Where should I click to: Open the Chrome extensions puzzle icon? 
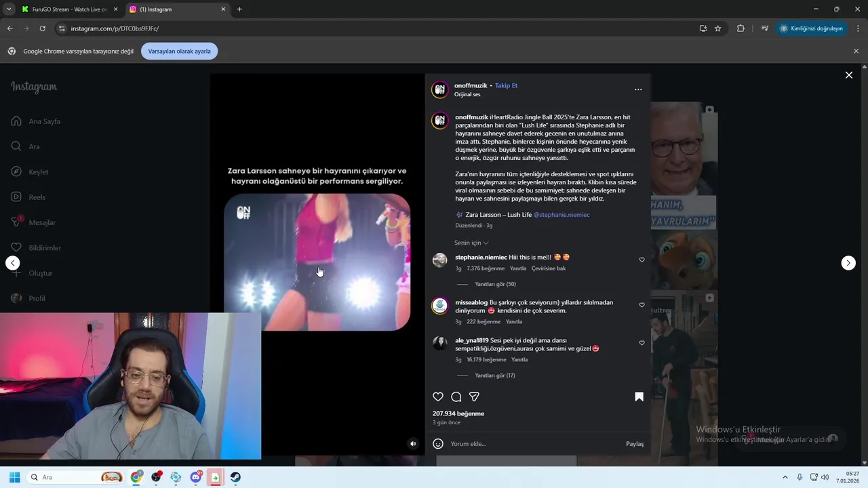[x=741, y=28]
